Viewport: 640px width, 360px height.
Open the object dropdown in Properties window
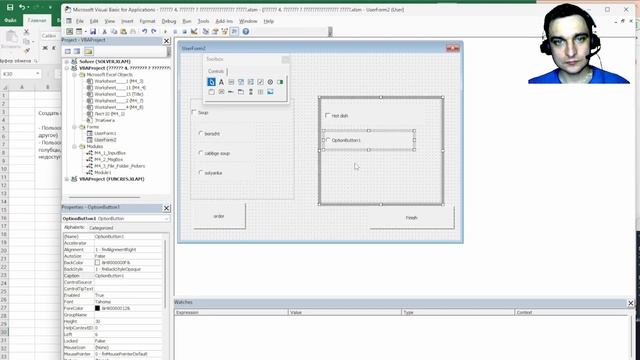click(x=167, y=219)
